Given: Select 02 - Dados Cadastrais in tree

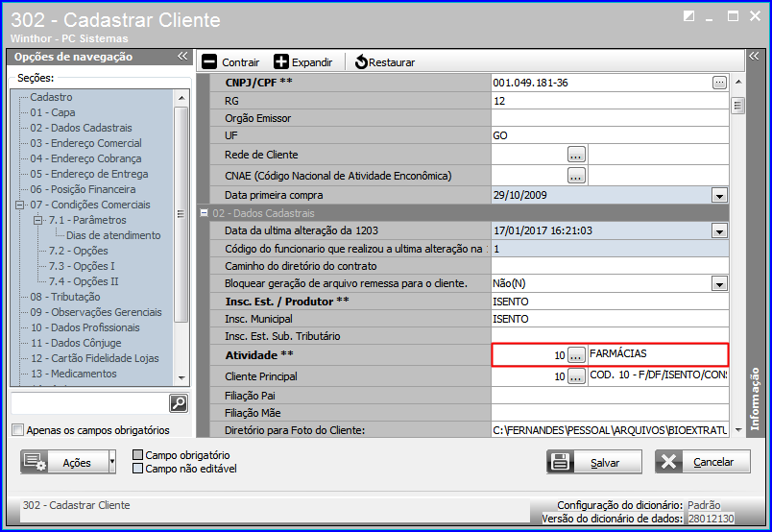Looking at the screenshot, I should click(81, 128).
